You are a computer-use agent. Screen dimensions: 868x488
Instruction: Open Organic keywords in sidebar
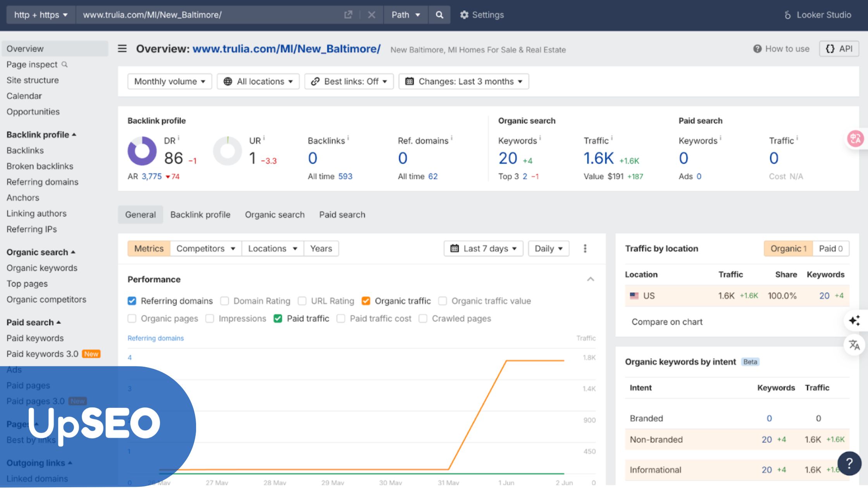[x=42, y=268]
